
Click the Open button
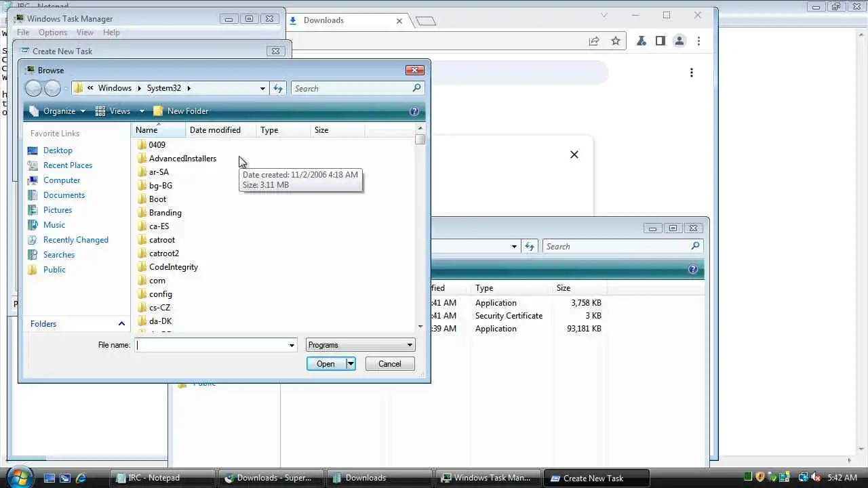tap(325, 364)
